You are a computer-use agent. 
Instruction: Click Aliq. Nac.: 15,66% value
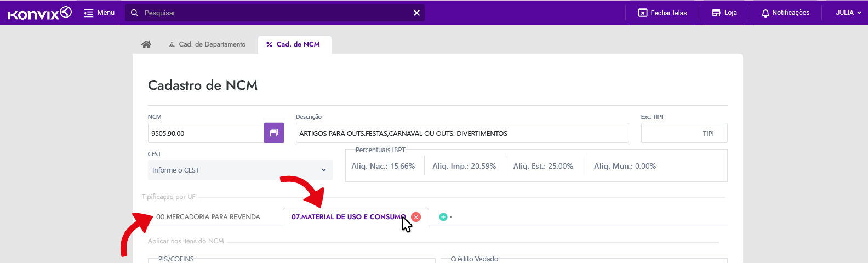point(383,166)
